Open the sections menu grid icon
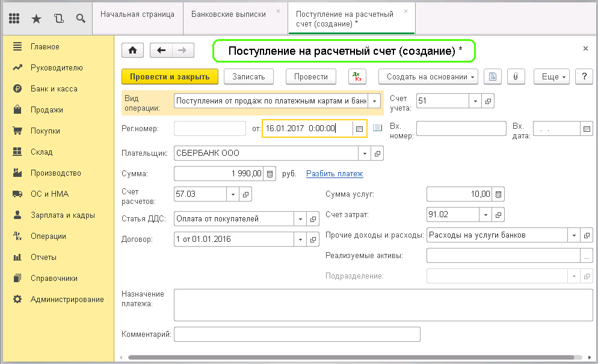This screenshot has width=598, height=364. tap(15, 18)
